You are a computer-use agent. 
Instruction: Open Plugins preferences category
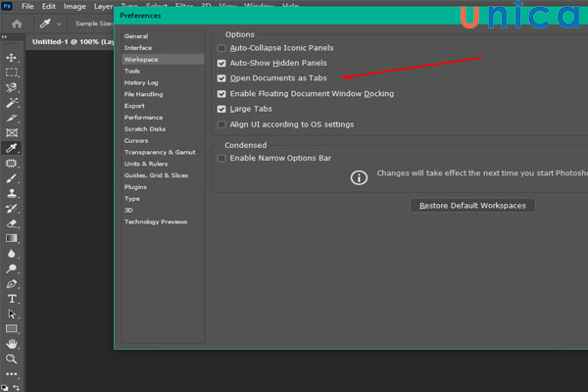pos(135,187)
